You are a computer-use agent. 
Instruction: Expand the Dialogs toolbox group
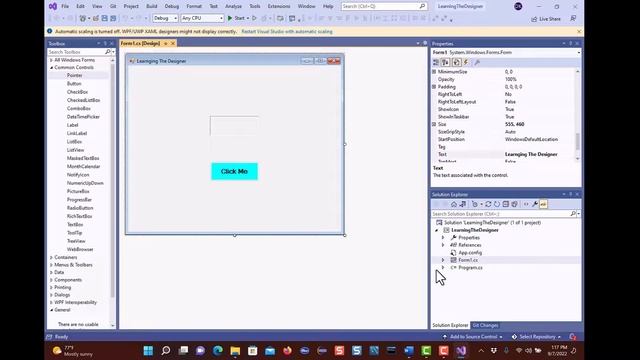pyautogui.click(x=51, y=295)
